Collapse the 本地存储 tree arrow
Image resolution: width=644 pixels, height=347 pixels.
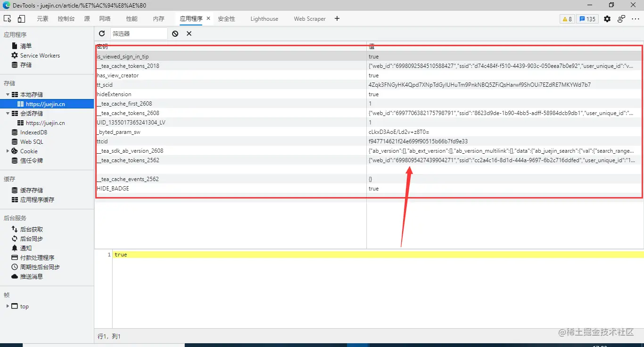click(8, 95)
